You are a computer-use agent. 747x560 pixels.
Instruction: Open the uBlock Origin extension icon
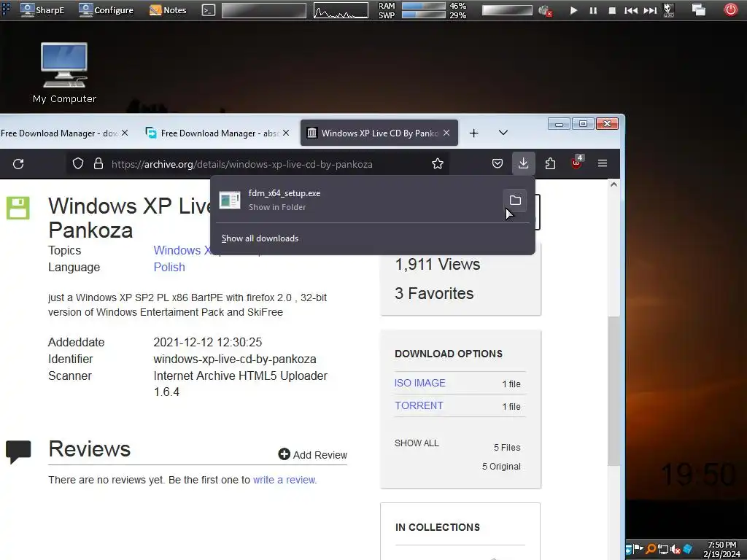[x=577, y=163]
